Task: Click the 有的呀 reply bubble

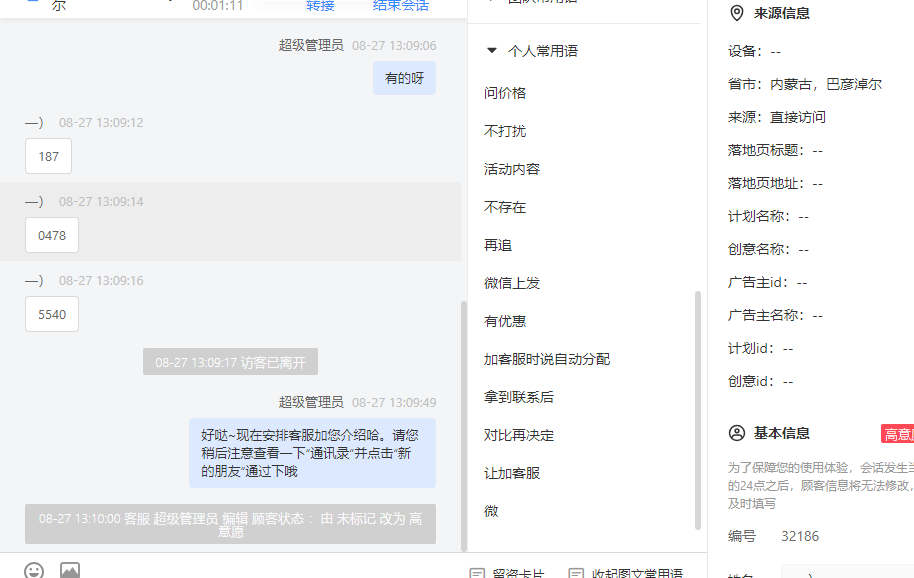Action: (x=405, y=78)
